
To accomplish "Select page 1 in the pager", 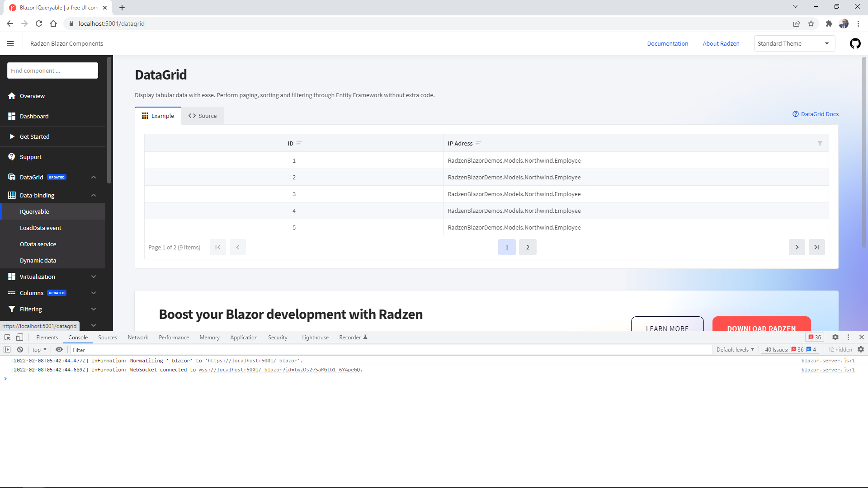I will tap(507, 247).
